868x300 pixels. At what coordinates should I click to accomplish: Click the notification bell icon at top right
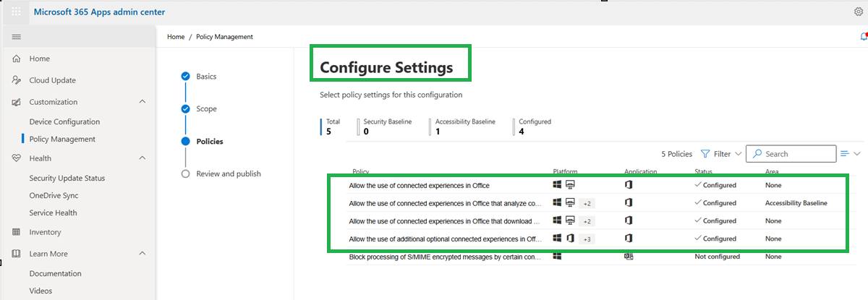(863, 37)
